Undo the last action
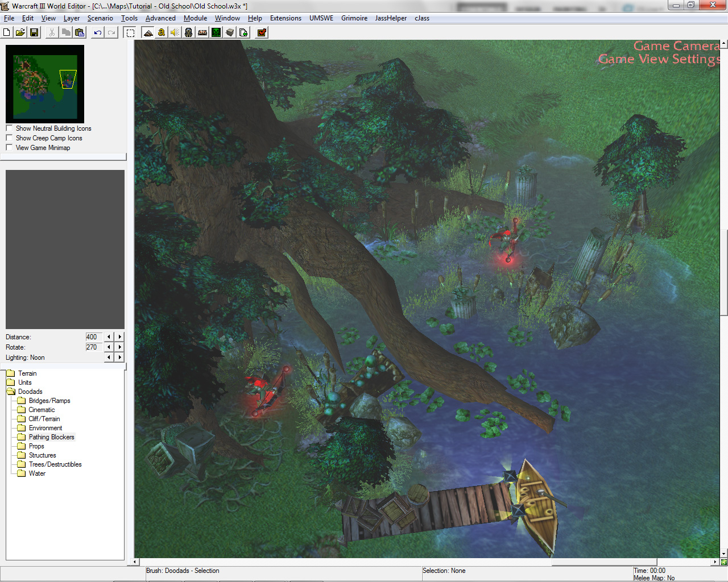This screenshot has width=728, height=582. 98,32
